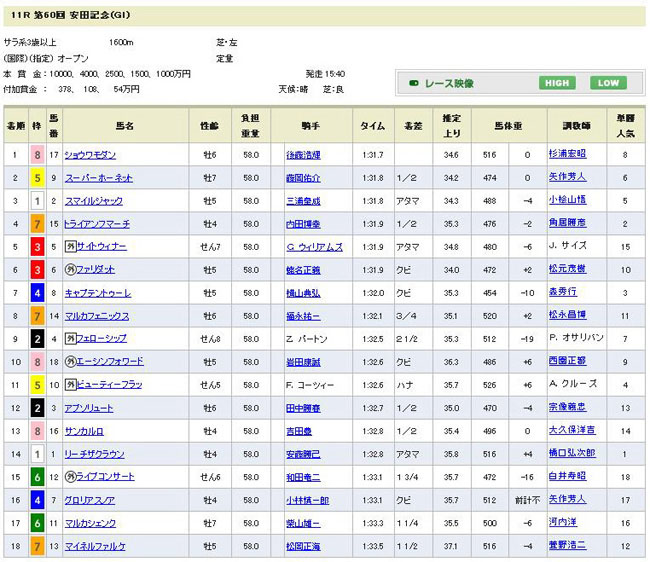Click the camera icon beside レース映像
The width and height of the screenshot is (650, 562).
412,84
